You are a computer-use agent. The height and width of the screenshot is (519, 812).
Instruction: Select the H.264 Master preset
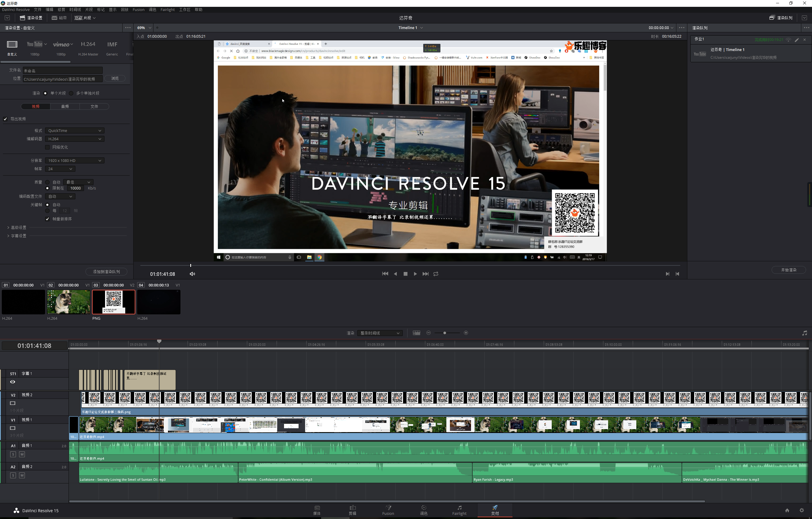point(88,44)
